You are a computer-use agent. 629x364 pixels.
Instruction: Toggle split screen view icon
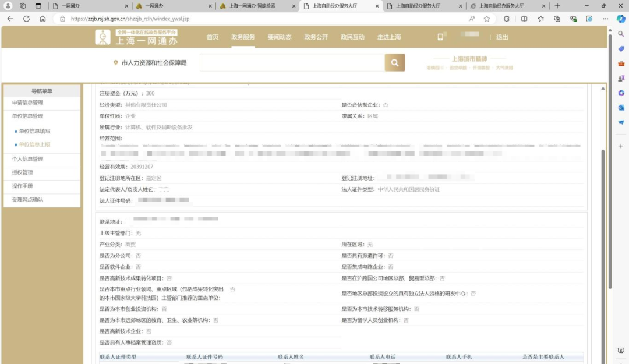[x=524, y=19]
